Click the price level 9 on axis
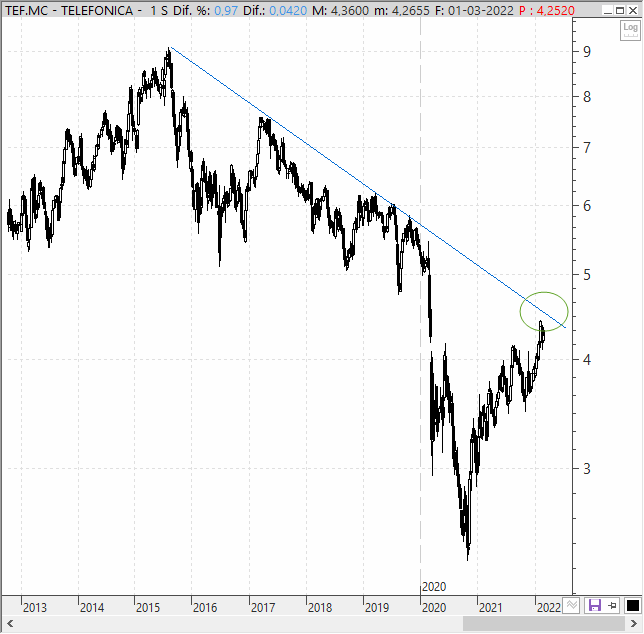This screenshot has height=634, width=644. point(587,52)
